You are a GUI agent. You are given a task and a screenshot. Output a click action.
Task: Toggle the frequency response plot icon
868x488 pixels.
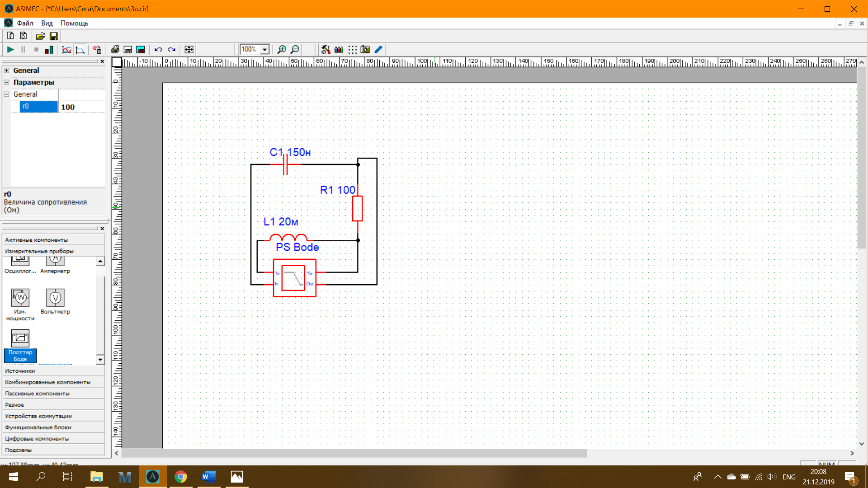tap(80, 50)
